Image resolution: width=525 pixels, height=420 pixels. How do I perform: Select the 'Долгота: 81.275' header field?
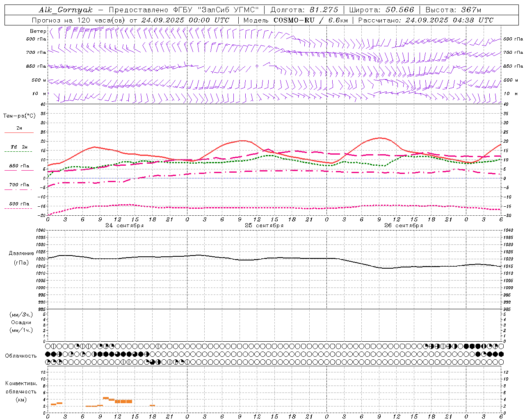tap(304, 10)
